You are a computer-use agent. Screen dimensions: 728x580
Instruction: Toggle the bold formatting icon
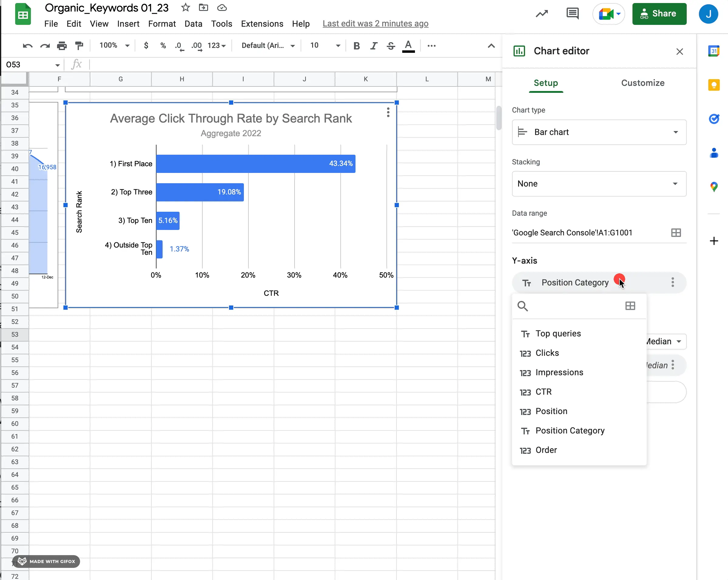[356, 46]
